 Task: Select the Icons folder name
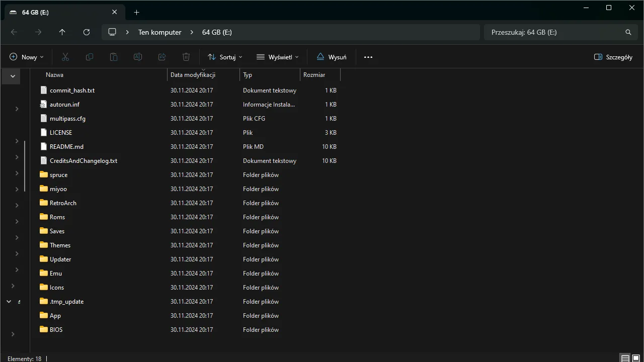click(x=57, y=288)
